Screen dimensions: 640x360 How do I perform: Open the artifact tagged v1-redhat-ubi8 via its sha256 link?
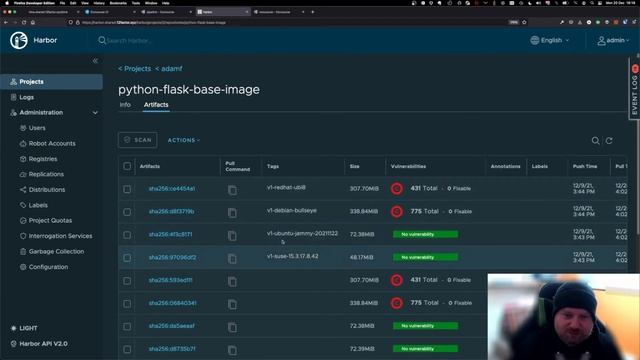(x=171, y=189)
